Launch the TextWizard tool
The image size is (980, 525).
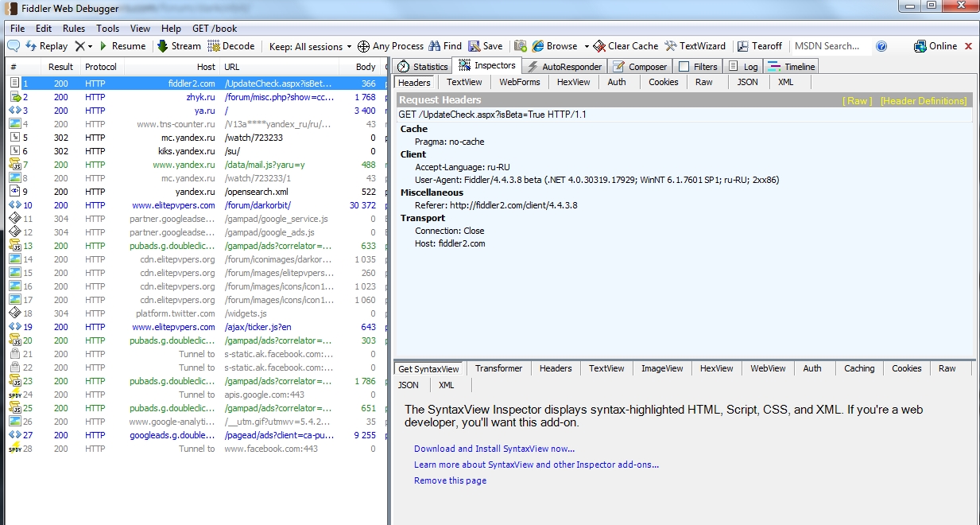tap(695, 46)
